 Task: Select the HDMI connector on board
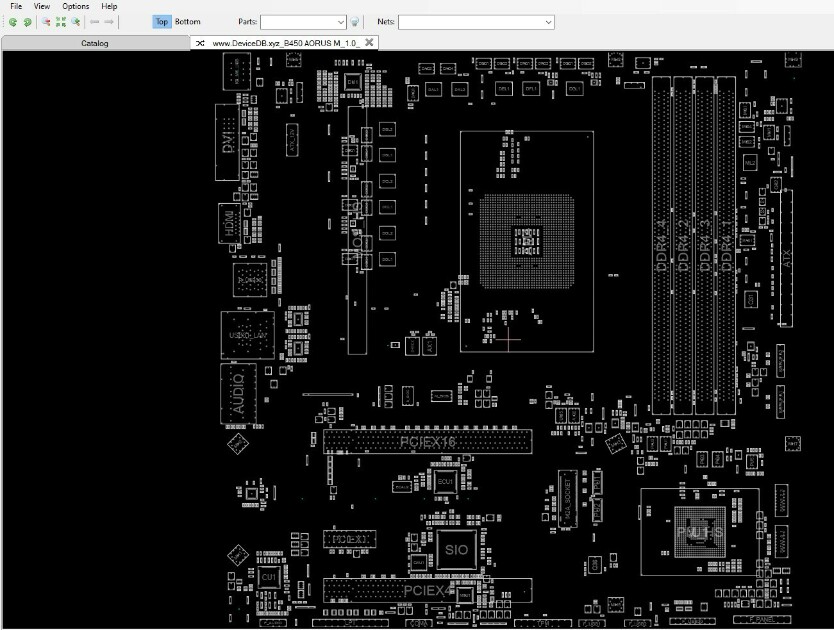tap(229, 223)
